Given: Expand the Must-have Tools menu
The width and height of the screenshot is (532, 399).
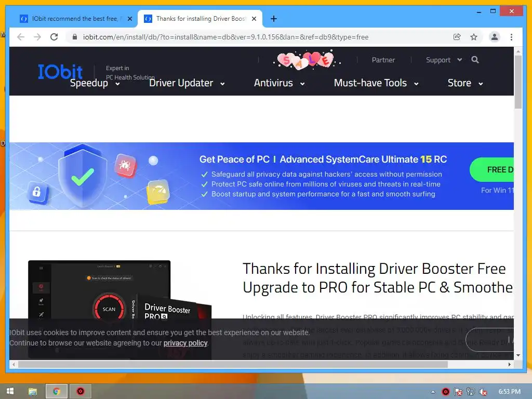Looking at the screenshot, I should [376, 83].
